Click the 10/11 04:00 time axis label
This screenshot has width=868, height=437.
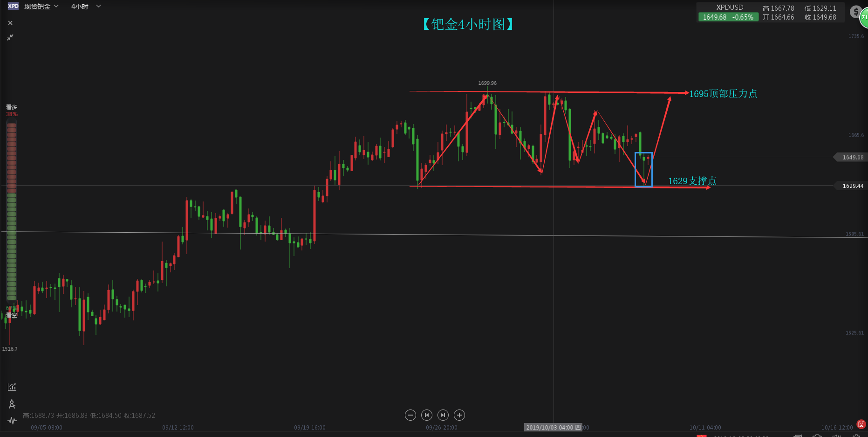coord(705,428)
